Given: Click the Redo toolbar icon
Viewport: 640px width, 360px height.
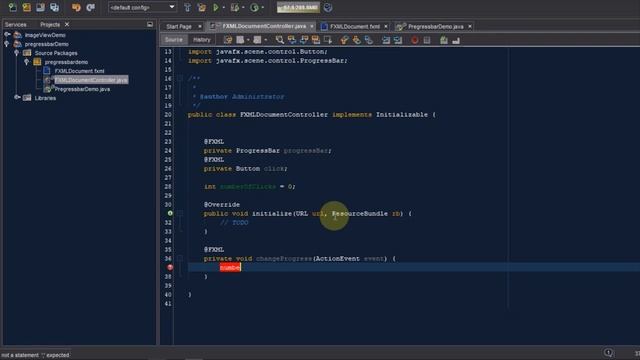Looking at the screenshot, I should (91, 7).
